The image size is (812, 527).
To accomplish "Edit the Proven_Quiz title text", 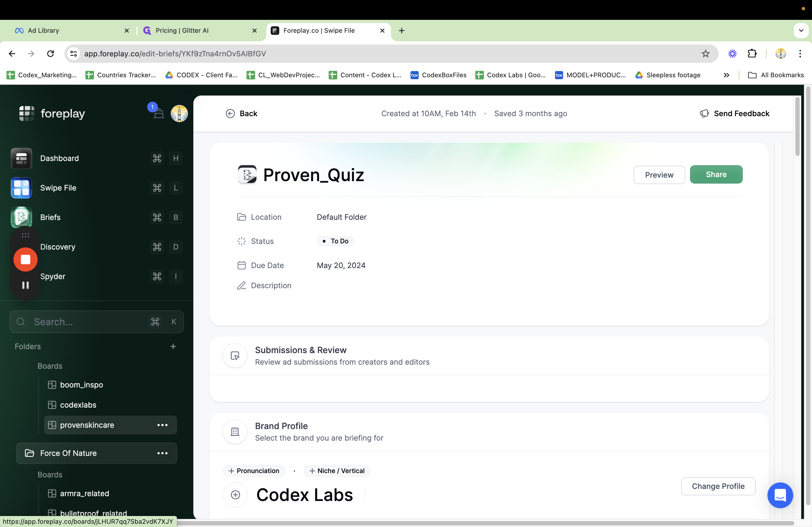I will [x=314, y=175].
